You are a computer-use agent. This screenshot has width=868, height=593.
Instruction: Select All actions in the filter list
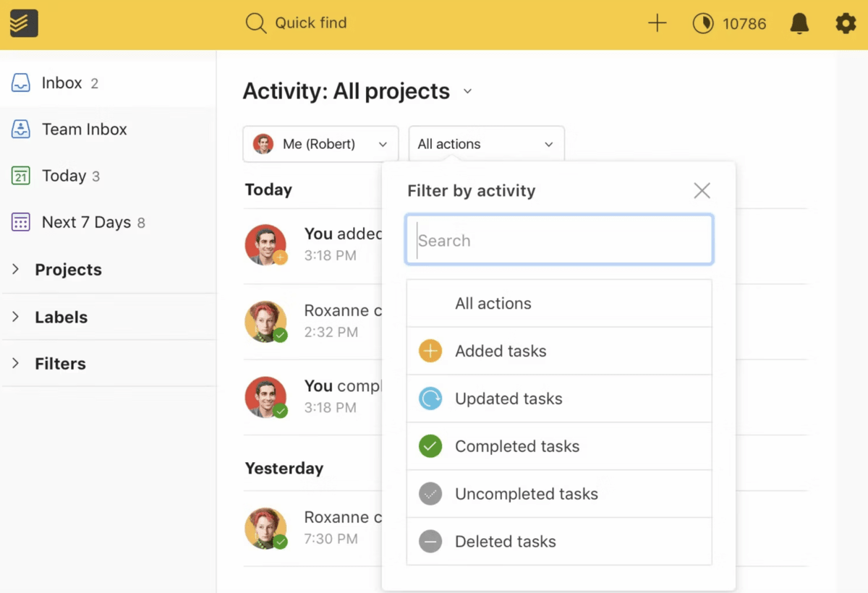[559, 304]
